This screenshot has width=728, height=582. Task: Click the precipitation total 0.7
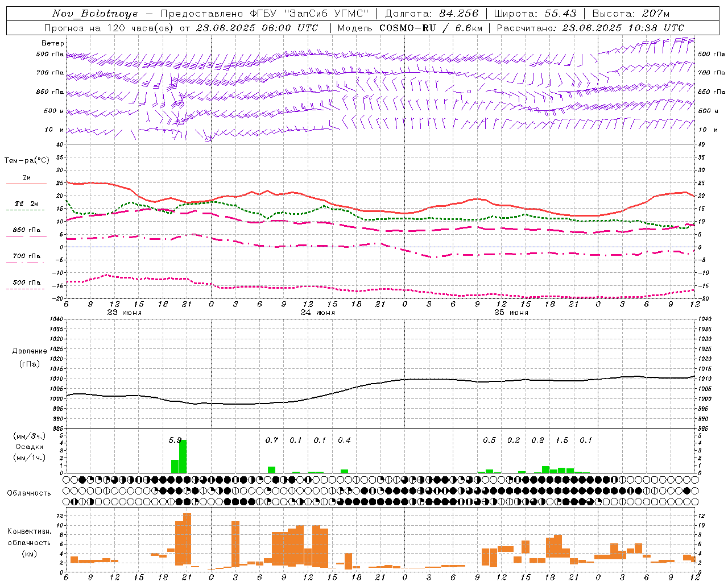click(272, 440)
